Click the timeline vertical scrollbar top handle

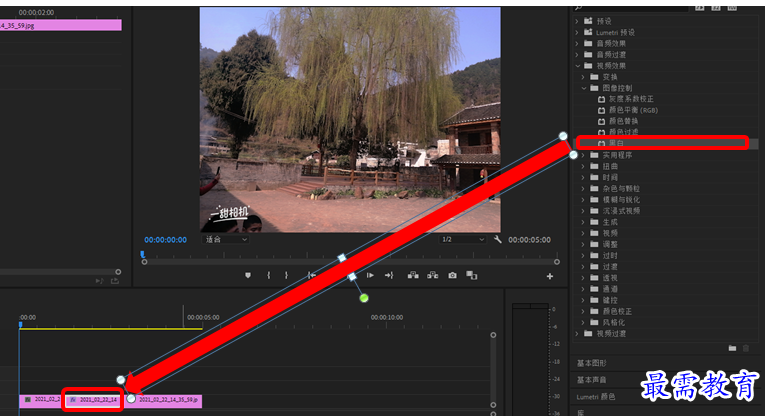[493, 335]
